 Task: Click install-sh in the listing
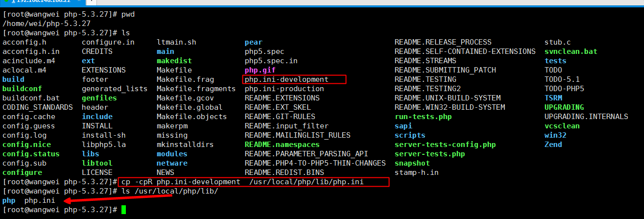click(104, 135)
